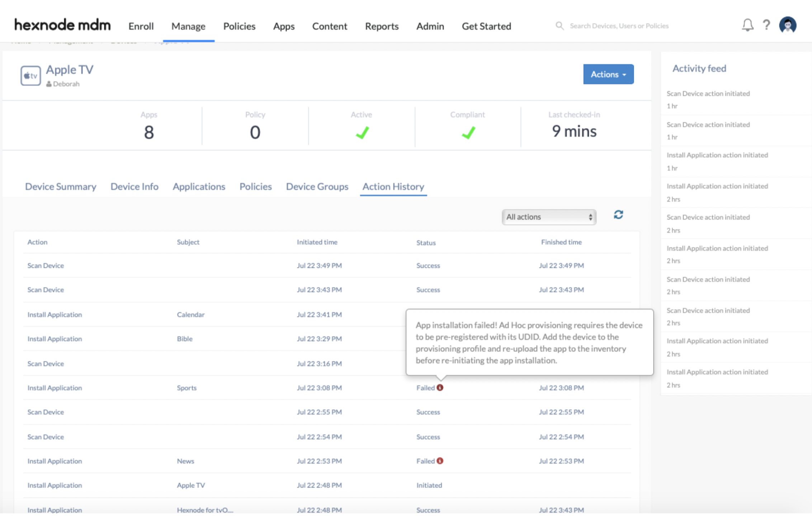Screen dimensions: 812x516
Task: Open the Apps top menu
Action: (284, 26)
